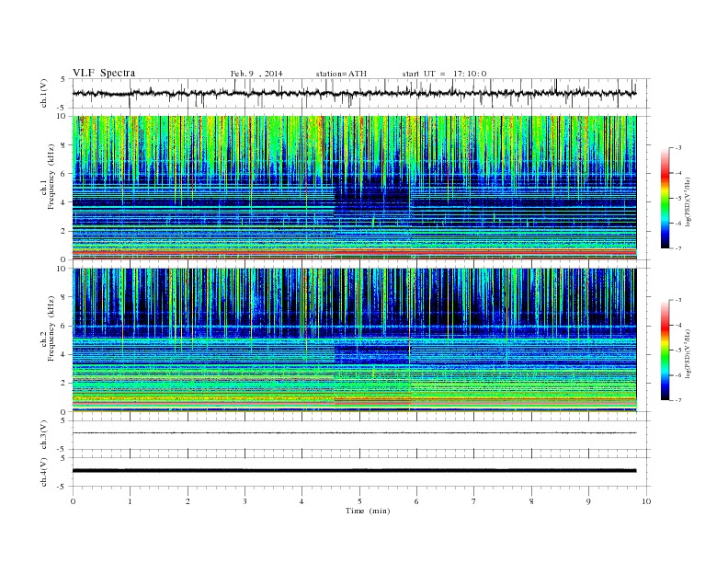Click the time axis tick label '3'
728x563 pixels.
[245, 501]
